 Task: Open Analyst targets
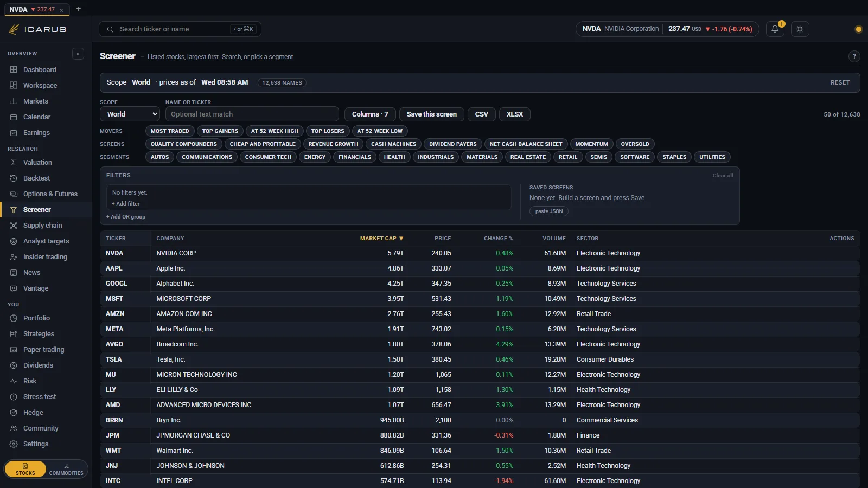[46, 241]
